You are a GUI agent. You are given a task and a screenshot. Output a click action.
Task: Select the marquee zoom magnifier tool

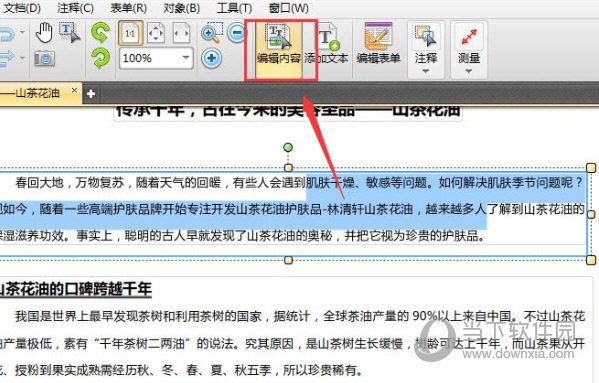click(x=211, y=33)
